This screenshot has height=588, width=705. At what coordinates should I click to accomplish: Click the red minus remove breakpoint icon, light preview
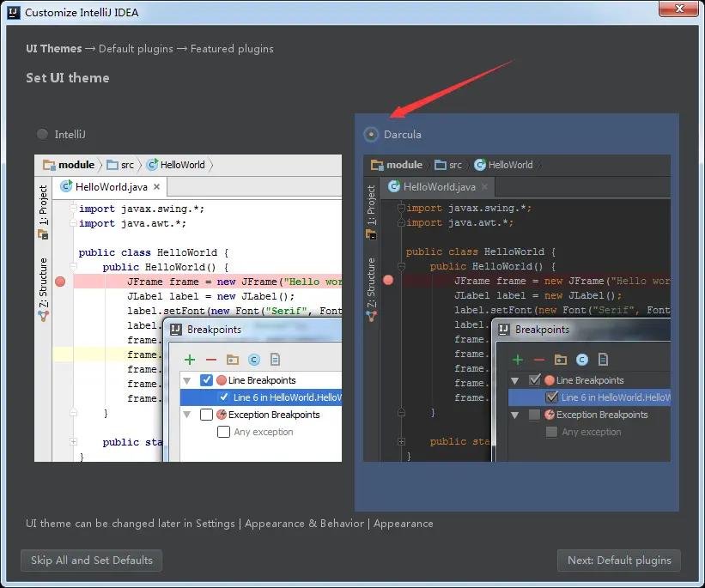pyautogui.click(x=211, y=360)
